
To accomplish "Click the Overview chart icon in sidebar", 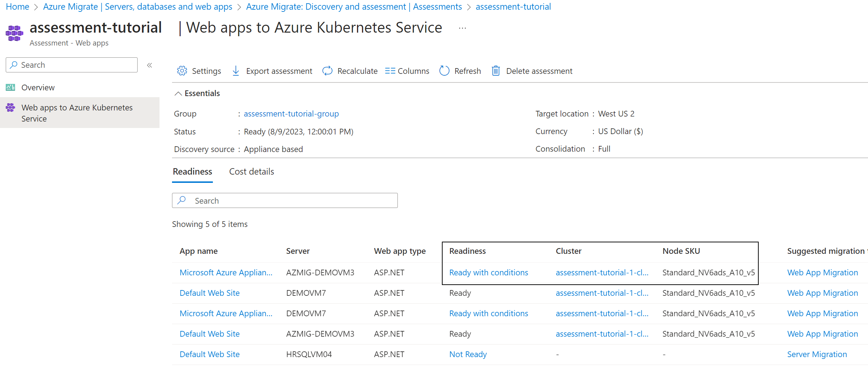I will pos(10,87).
